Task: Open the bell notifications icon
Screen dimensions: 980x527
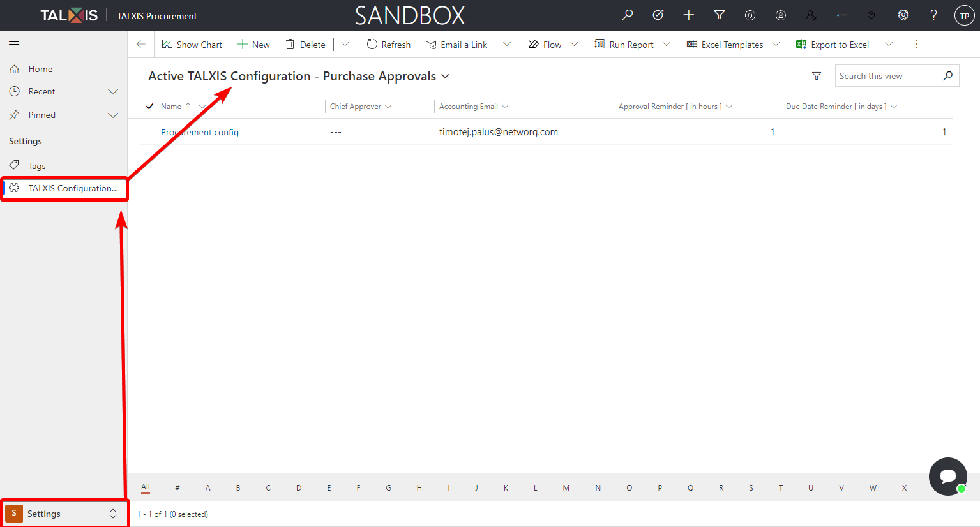Action: pyautogui.click(x=750, y=15)
